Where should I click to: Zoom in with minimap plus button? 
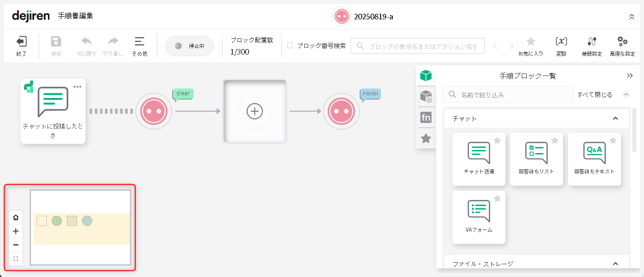tap(16, 231)
